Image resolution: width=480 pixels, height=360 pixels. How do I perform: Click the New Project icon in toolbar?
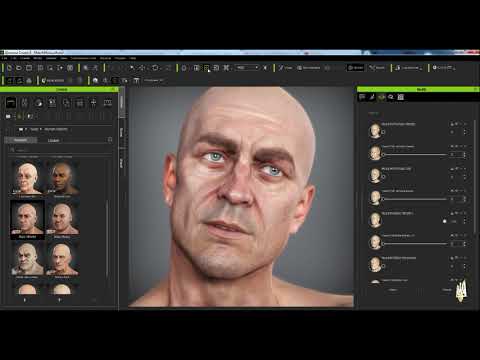point(9,68)
